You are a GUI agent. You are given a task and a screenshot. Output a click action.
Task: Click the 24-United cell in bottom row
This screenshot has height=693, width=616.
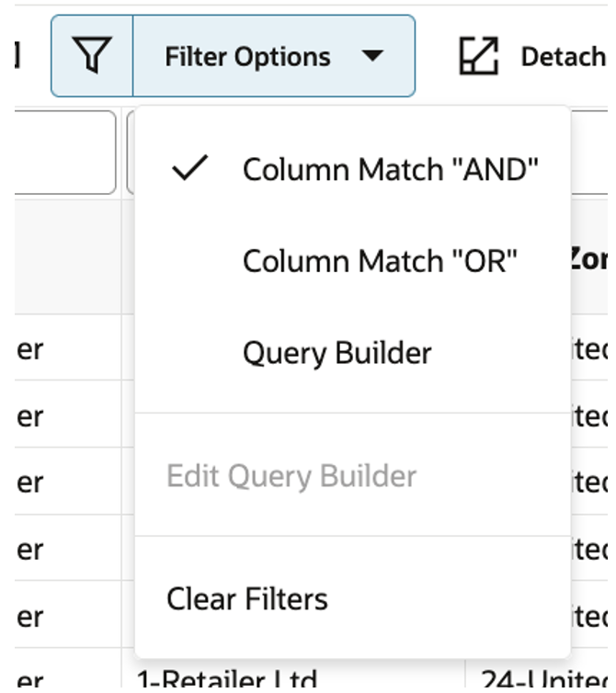pyautogui.click(x=542, y=681)
